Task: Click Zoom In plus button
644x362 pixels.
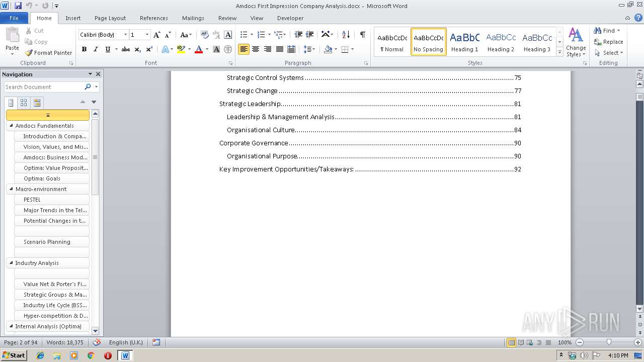Action: [638, 342]
